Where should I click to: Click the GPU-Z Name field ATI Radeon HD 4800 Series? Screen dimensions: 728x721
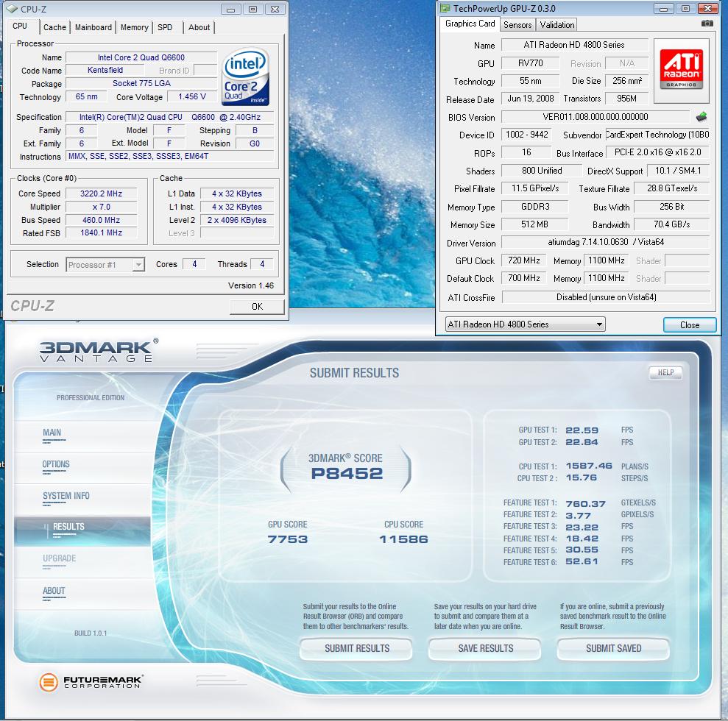[x=574, y=45]
